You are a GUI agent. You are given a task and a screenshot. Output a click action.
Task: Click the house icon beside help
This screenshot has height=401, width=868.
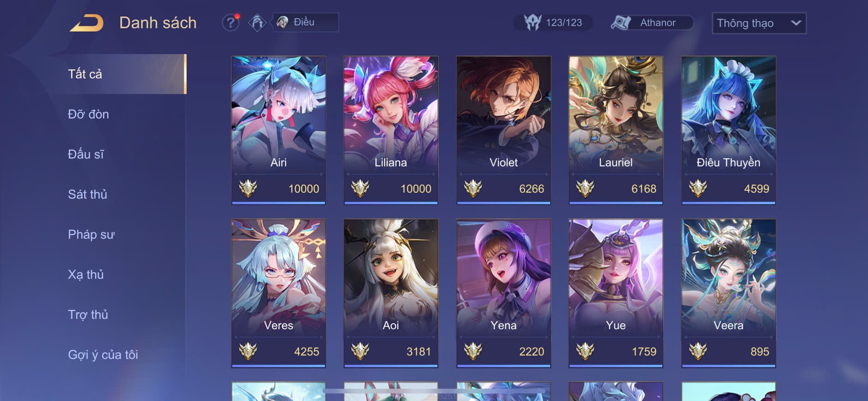257,22
